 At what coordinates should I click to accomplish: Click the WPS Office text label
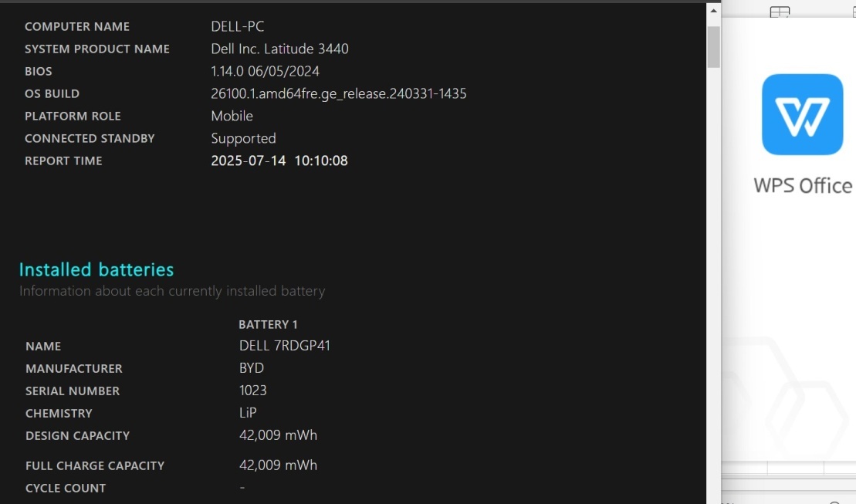coord(803,186)
